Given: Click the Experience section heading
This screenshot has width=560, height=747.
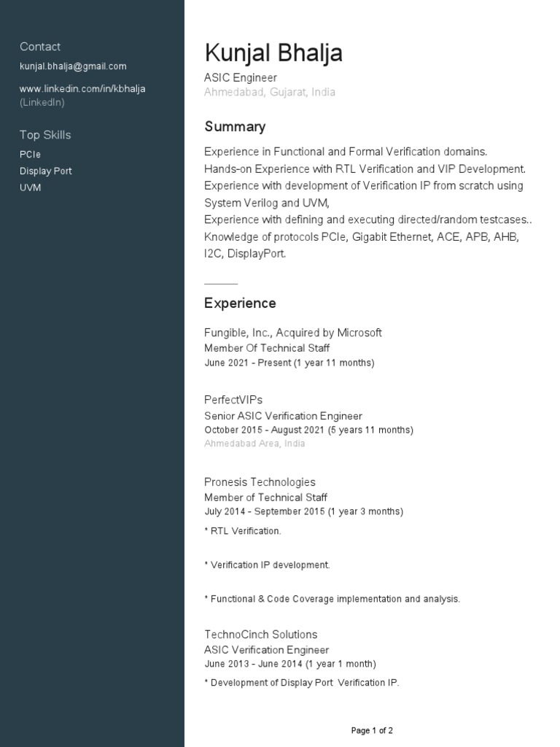Looking at the screenshot, I should point(240,303).
